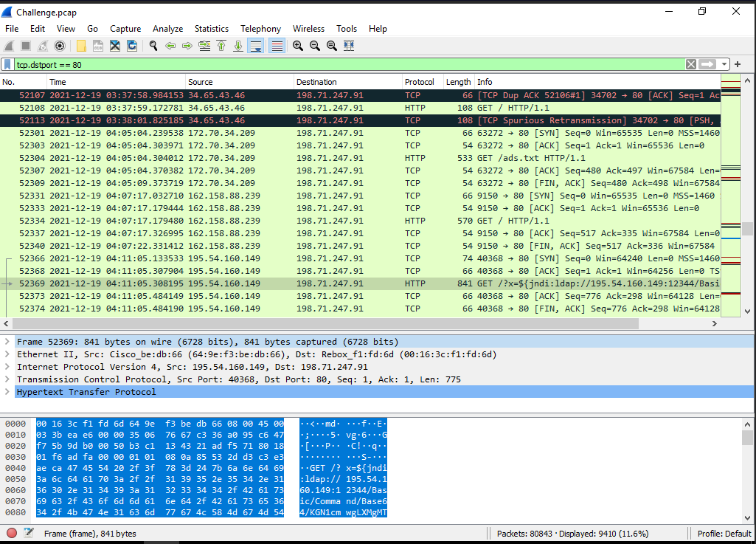This screenshot has width=756, height=544.
Task: Click the Reload capture file icon
Action: 131,46
